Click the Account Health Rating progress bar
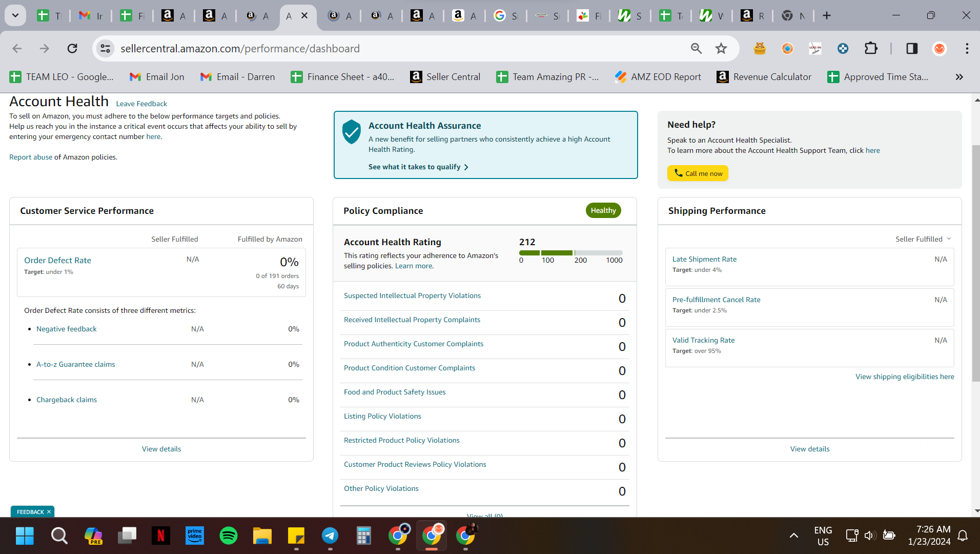The image size is (980, 554). pyautogui.click(x=571, y=253)
